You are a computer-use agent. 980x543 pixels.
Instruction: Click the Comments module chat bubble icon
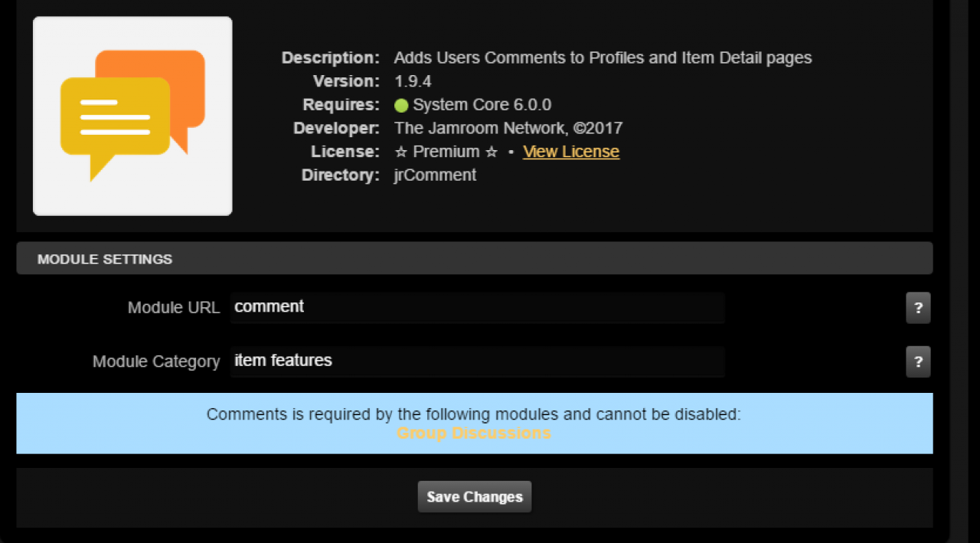point(132,116)
